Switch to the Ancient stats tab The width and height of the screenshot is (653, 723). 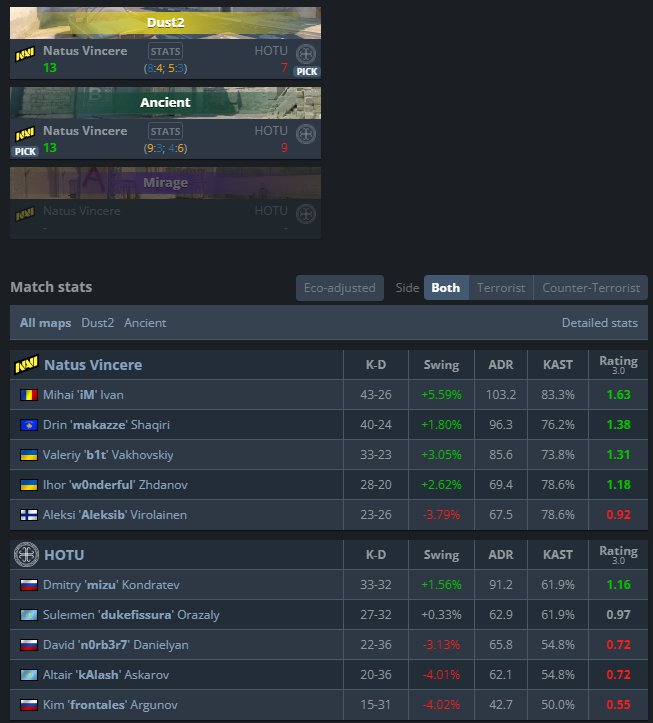pos(145,323)
